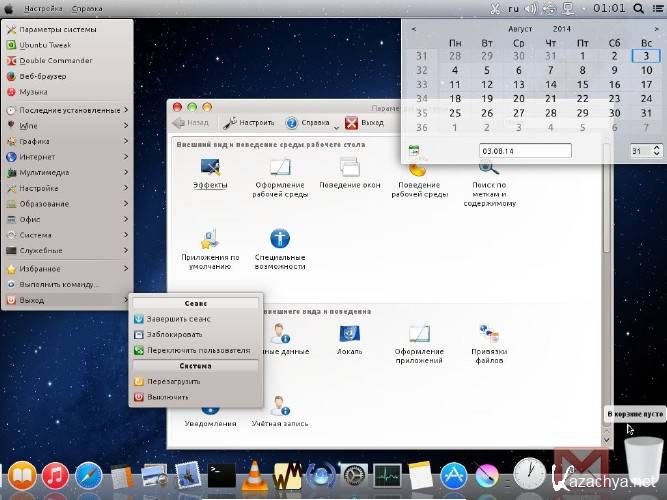Open Привязки файлов settings icon
This screenshot has width=667, height=500.
[x=489, y=335]
